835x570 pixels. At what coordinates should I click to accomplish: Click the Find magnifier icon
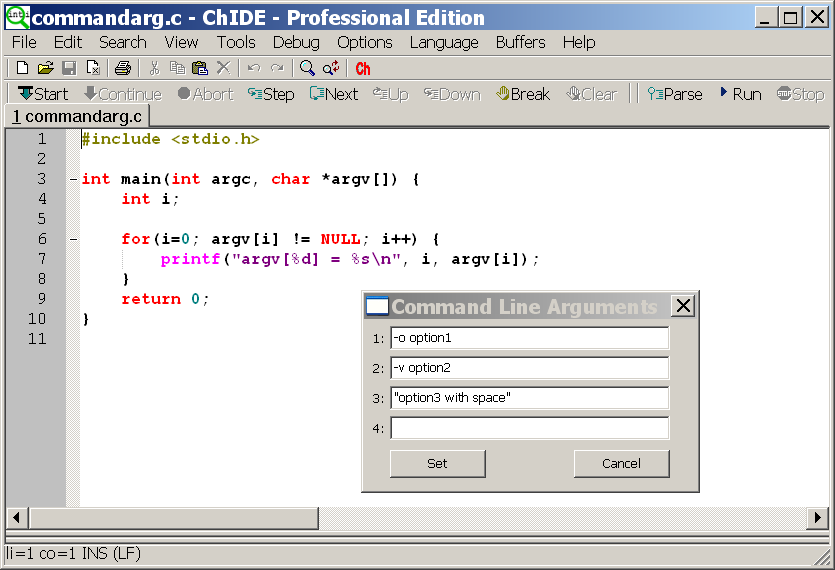coord(307,68)
